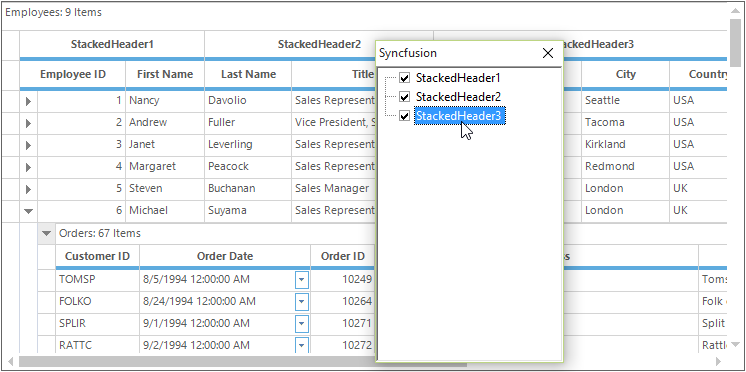Select the Vice President title cell
746x372 pixels.
334,123
